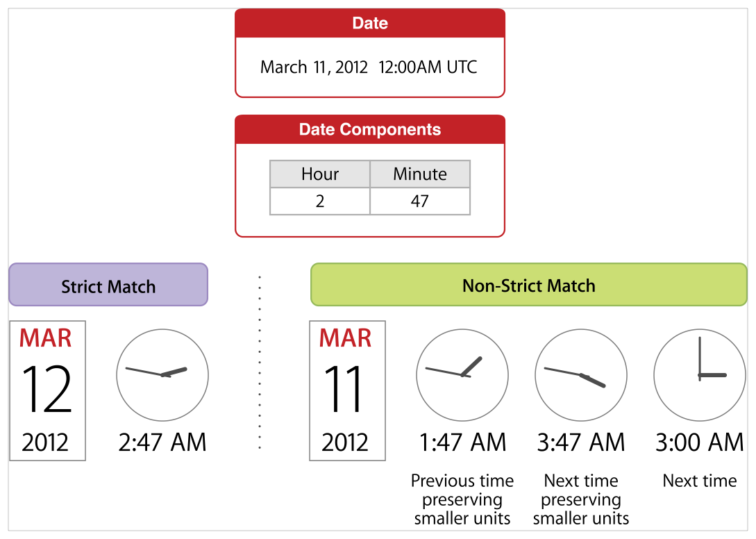Click the purple Strict Match banner
Screen dimensions: 756x539
click(108, 285)
